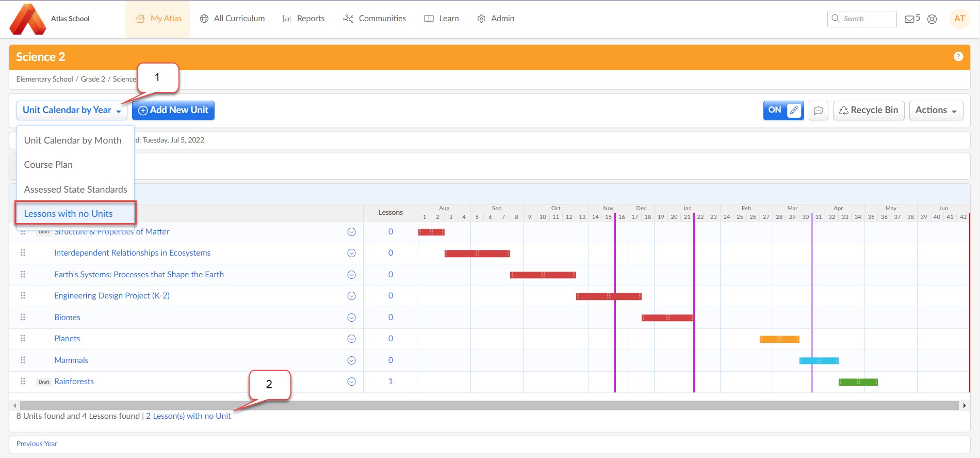The image size is (980, 458).
Task: Click the orange Planets timeline bar
Action: (x=779, y=339)
